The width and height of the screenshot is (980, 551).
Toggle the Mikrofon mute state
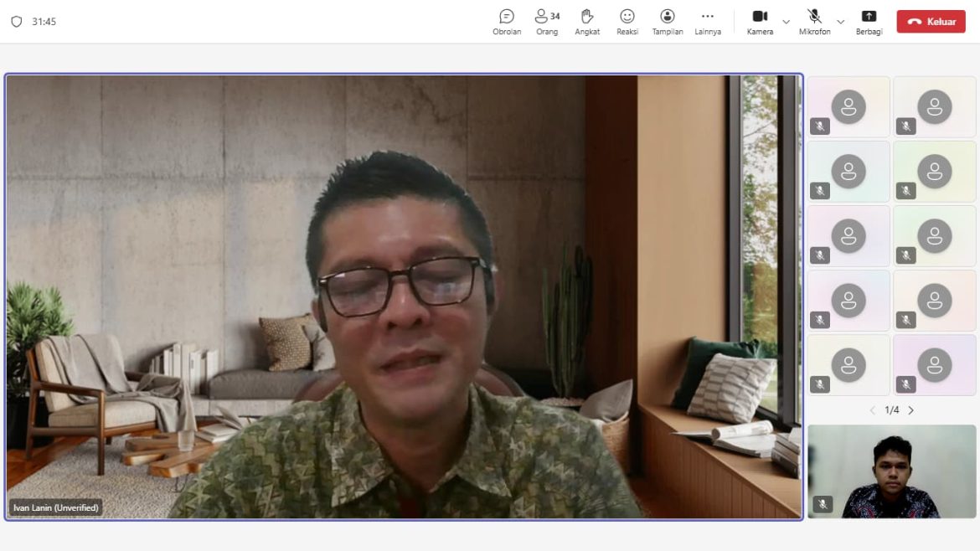coord(814,22)
